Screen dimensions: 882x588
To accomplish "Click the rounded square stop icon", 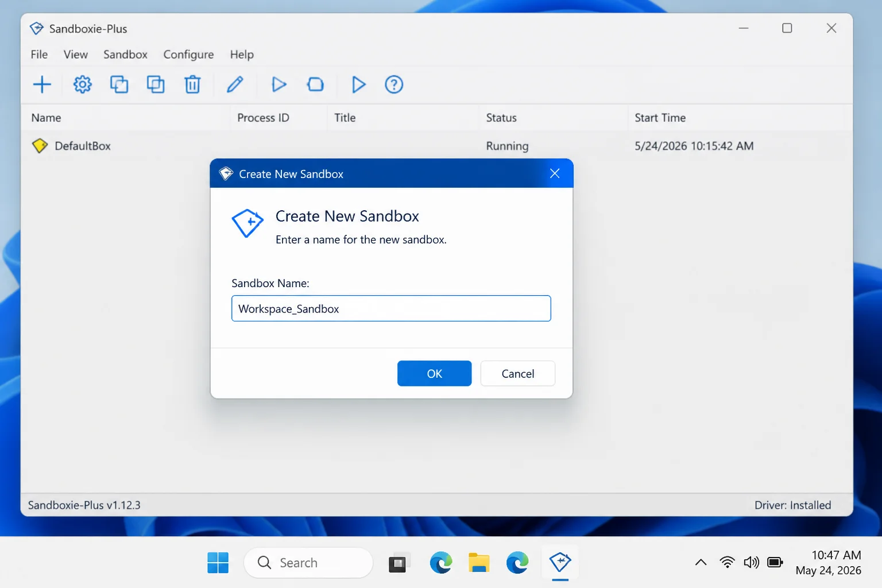I will [x=315, y=84].
